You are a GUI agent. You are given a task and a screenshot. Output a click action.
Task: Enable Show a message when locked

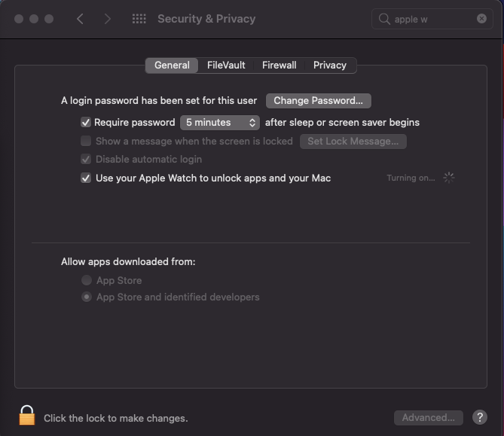tap(86, 141)
